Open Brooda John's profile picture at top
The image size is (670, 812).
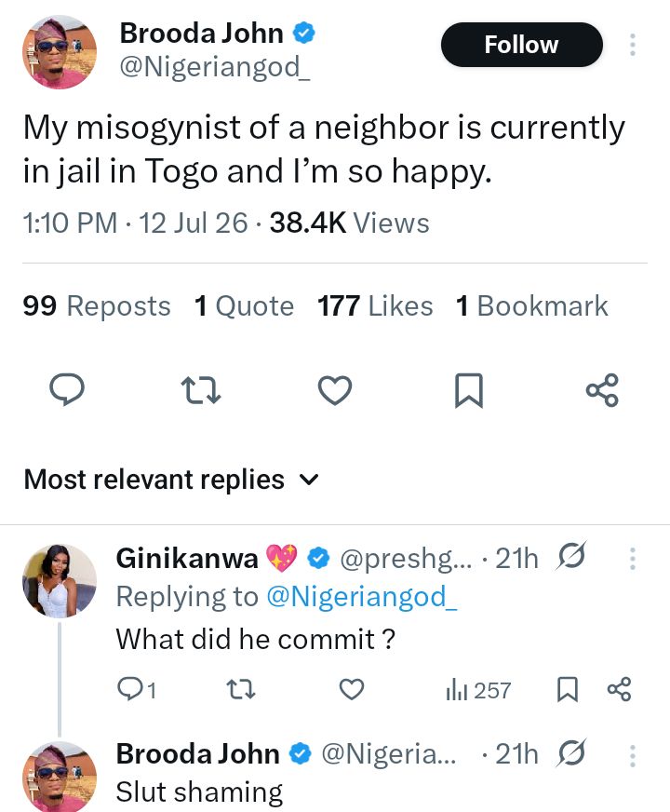coord(60,52)
